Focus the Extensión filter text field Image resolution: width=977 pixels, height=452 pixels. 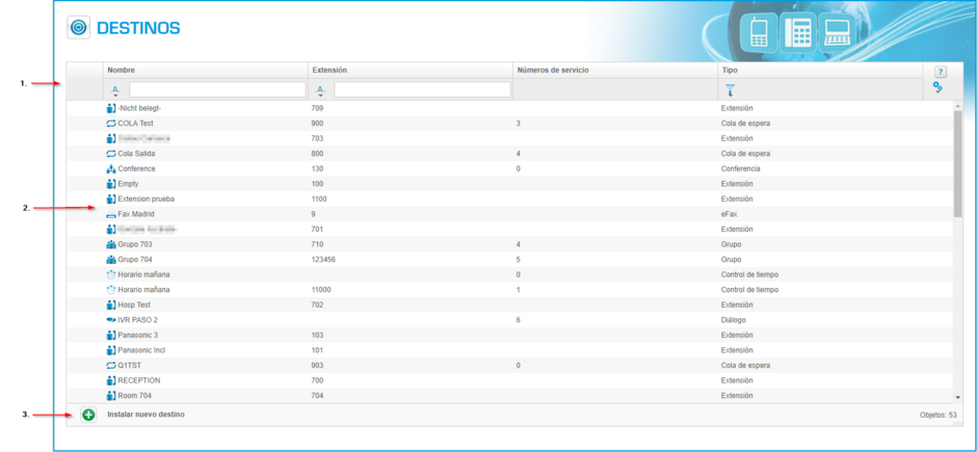pyautogui.click(x=422, y=90)
